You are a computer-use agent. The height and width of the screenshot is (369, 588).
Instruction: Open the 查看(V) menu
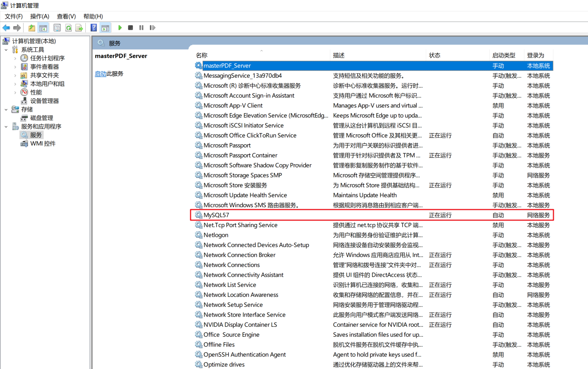(66, 16)
